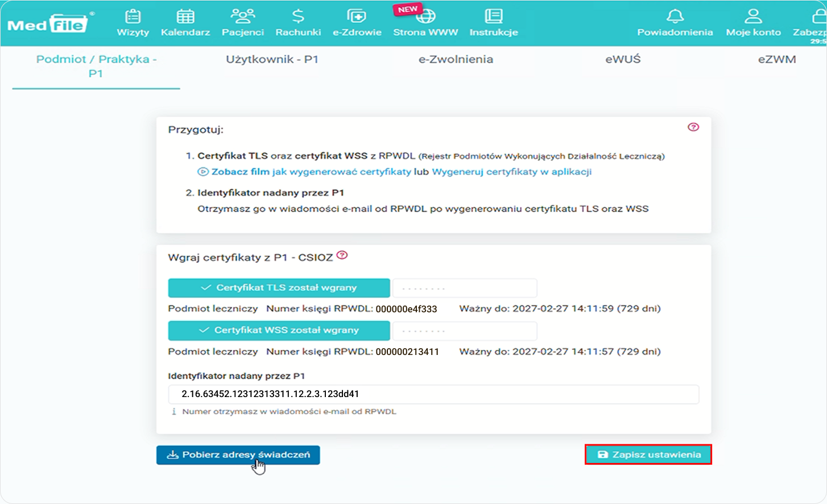This screenshot has height=504, width=827.
Task: Go to Pacjenci patients section
Action: (x=242, y=23)
